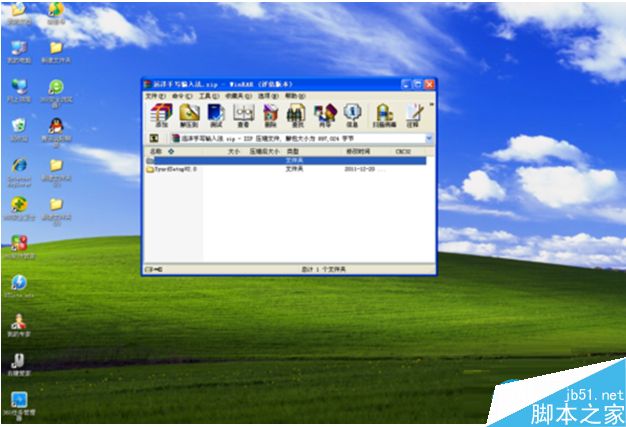The width and height of the screenshot is (626, 427).
Task: Open the Commands (命令) menu
Action: tap(182, 96)
